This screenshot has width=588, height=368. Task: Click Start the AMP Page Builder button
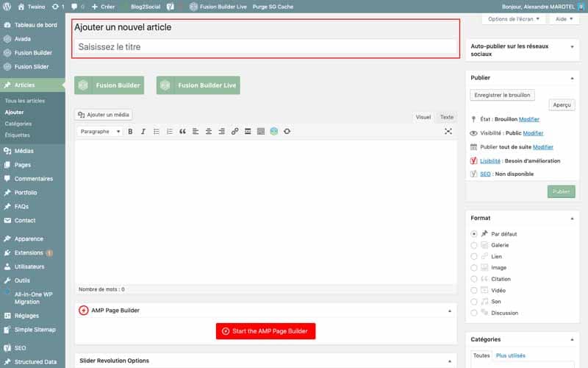click(265, 331)
